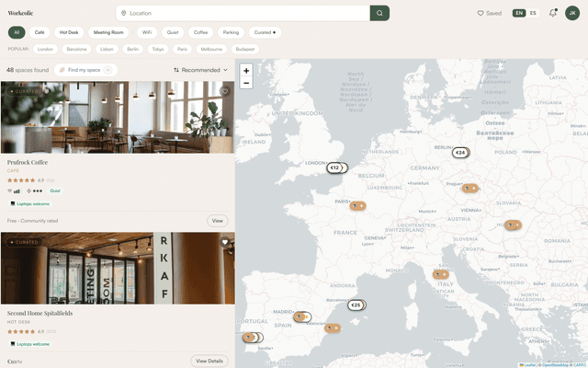Choose popular city London
The image size is (588, 368).
45,49
